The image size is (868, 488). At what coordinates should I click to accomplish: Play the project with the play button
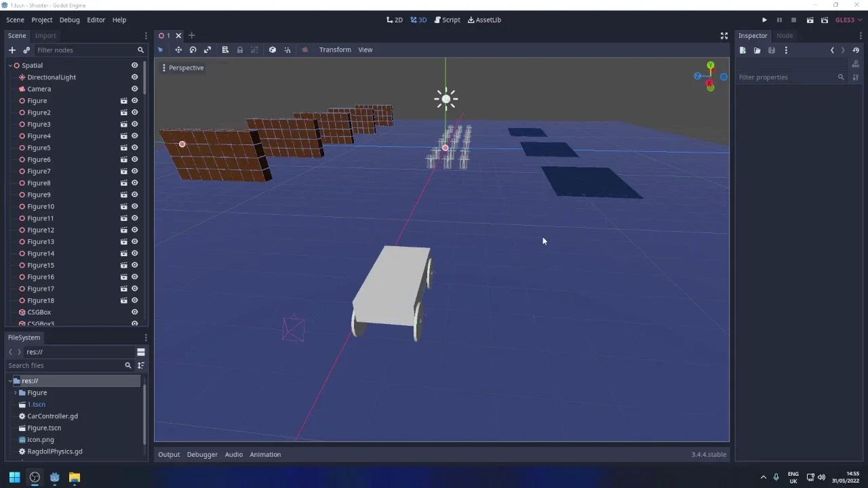pos(764,20)
